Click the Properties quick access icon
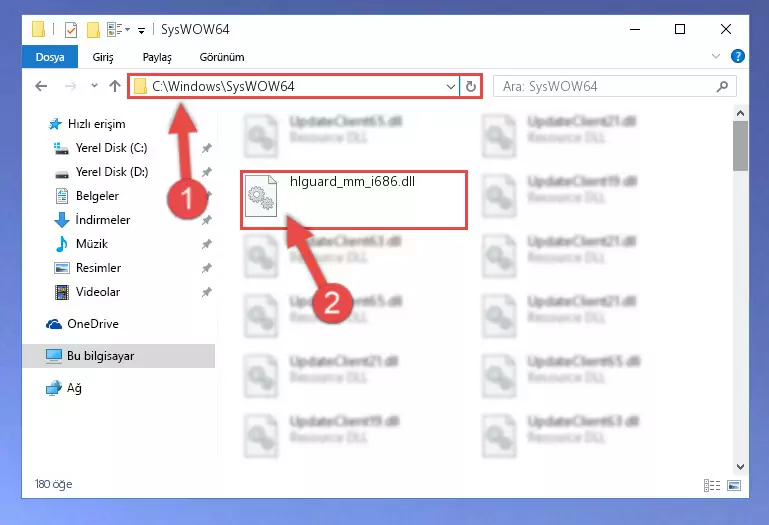Image resolution: width=769 pixels, height=525 pixels. 71,30
